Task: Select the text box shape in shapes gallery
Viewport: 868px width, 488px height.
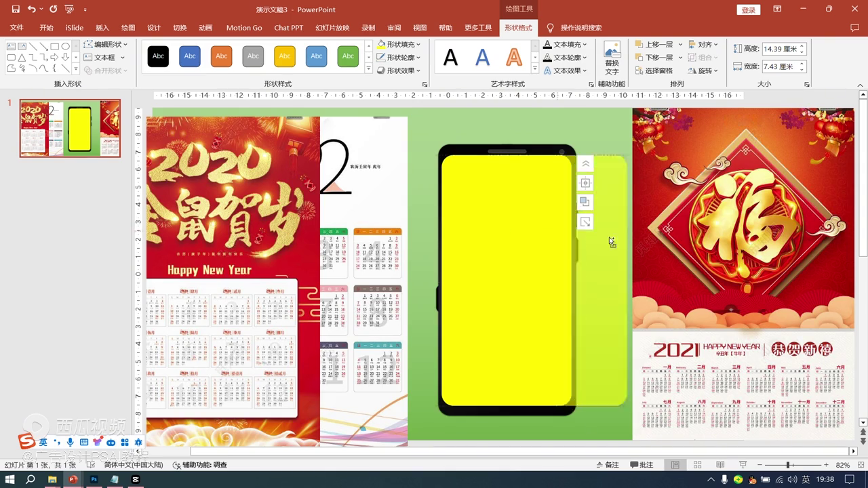Action: point(12,47)
